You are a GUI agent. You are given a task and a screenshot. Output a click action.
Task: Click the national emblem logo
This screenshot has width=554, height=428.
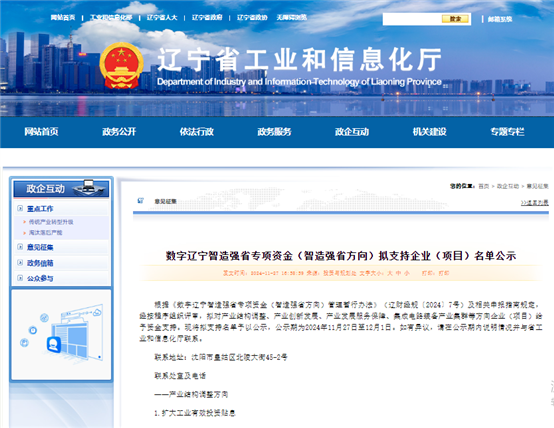(x=122, y=66)
